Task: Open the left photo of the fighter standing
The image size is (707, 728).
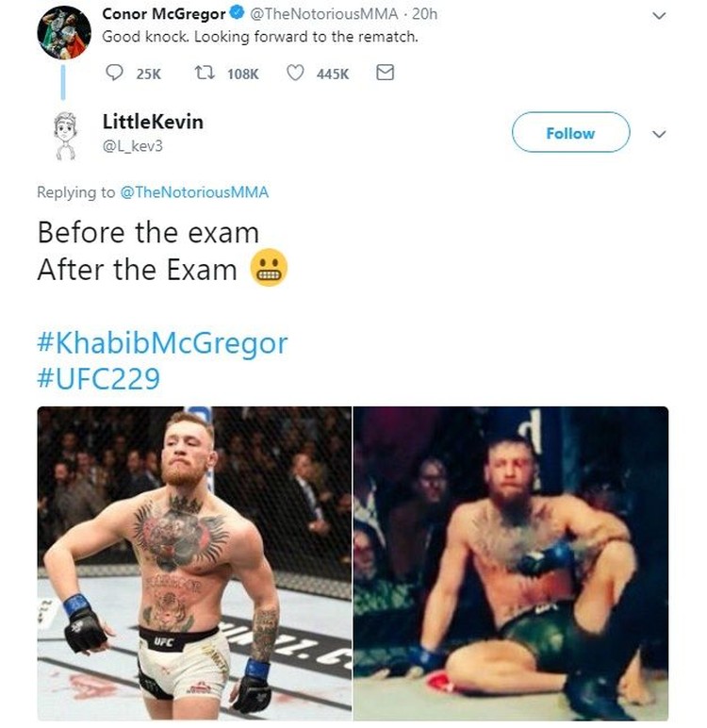Action: (x=194, y=563)
